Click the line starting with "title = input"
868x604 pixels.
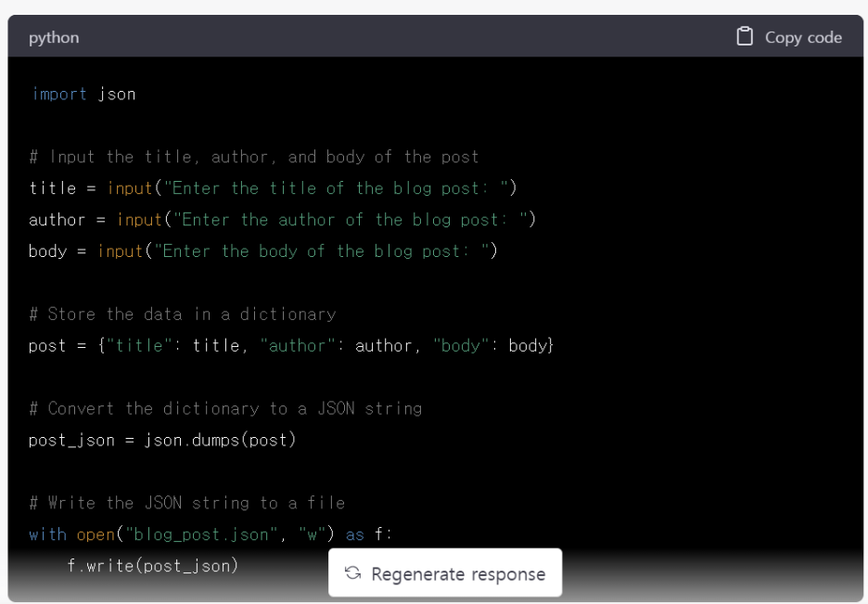click(x=273, y=188)
